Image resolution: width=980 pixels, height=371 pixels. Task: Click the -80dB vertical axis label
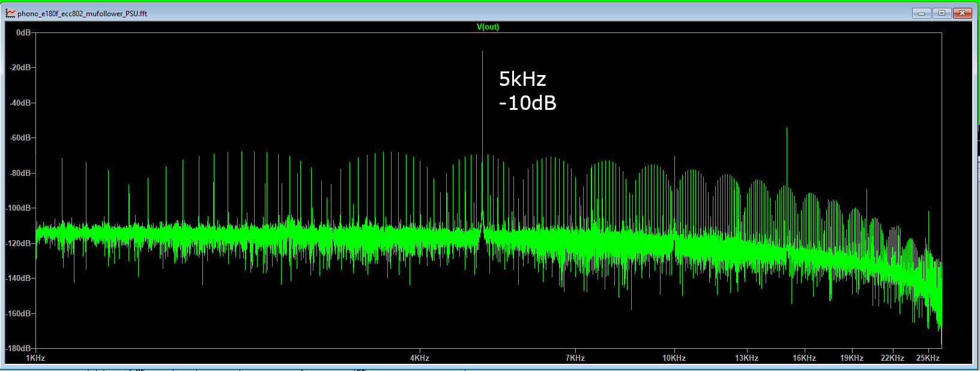pos(20,173)
